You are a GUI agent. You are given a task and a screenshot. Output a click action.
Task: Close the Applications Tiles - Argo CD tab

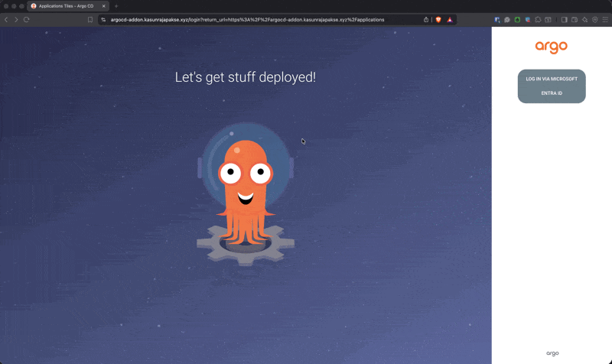click(x=104, y=6)
